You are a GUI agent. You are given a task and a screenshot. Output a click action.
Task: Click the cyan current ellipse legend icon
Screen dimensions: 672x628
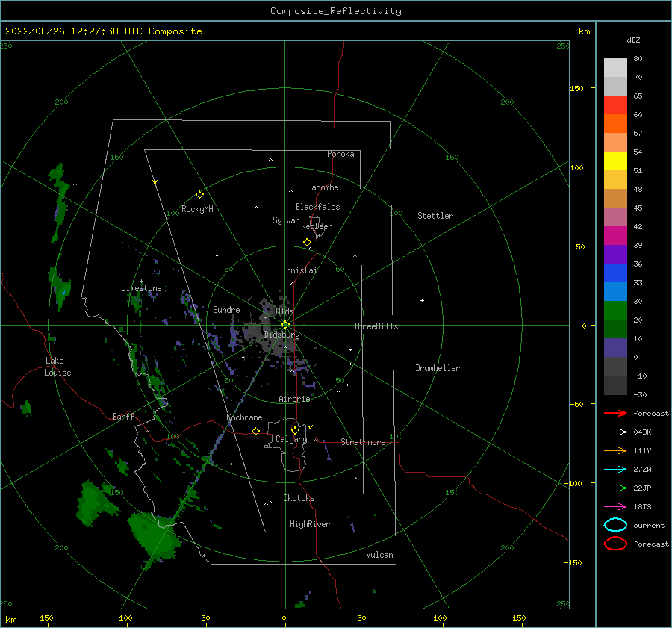[615, 525]
